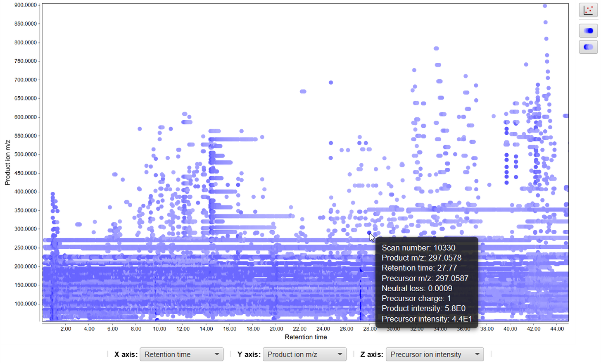The width and height of the screenshot is (601, 364).
Task: Click the 8.00 retention time tick label
Action: tap(136, 329)
